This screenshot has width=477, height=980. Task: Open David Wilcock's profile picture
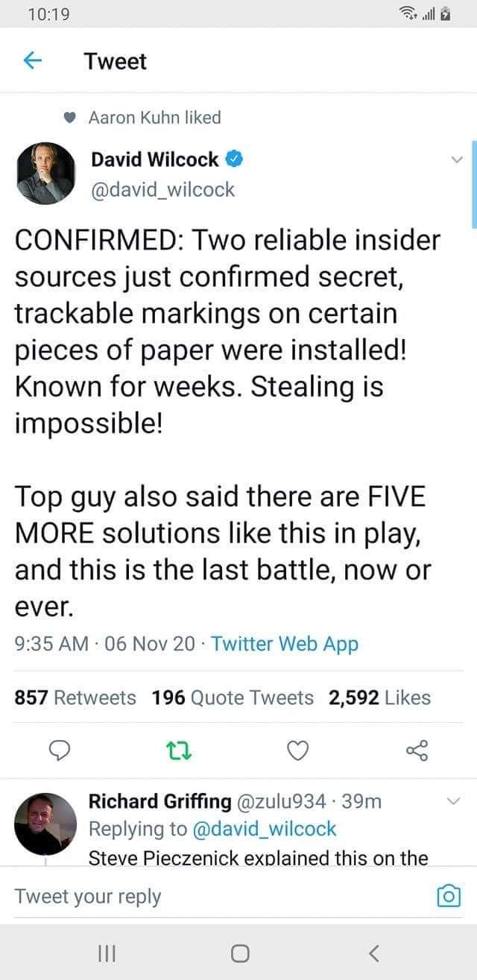click(x=45, y=174)
